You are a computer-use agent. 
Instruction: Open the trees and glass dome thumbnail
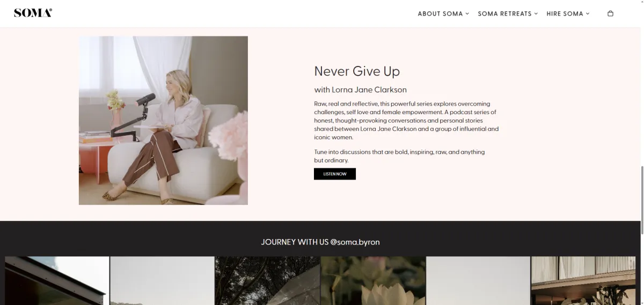tap(267, 280)
